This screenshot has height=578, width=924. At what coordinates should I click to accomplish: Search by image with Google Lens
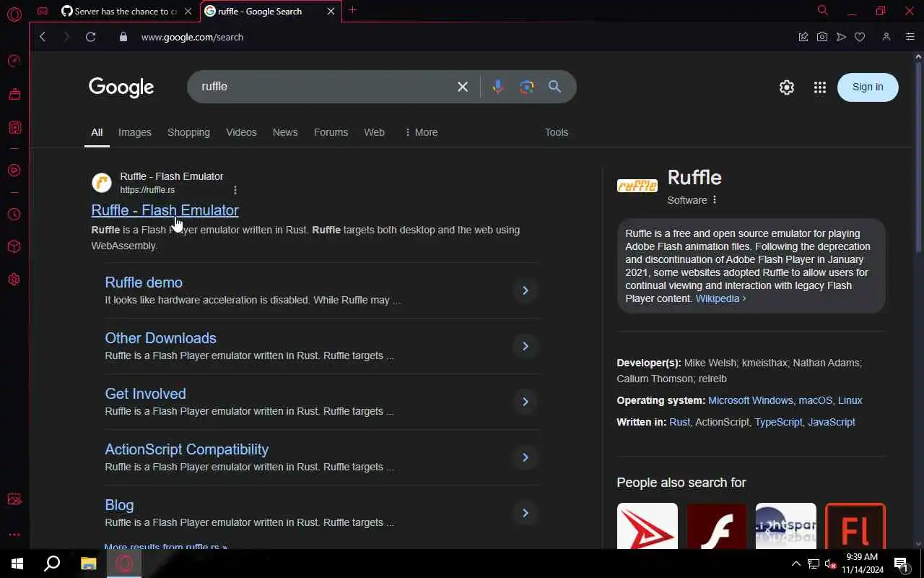point(527,87)
